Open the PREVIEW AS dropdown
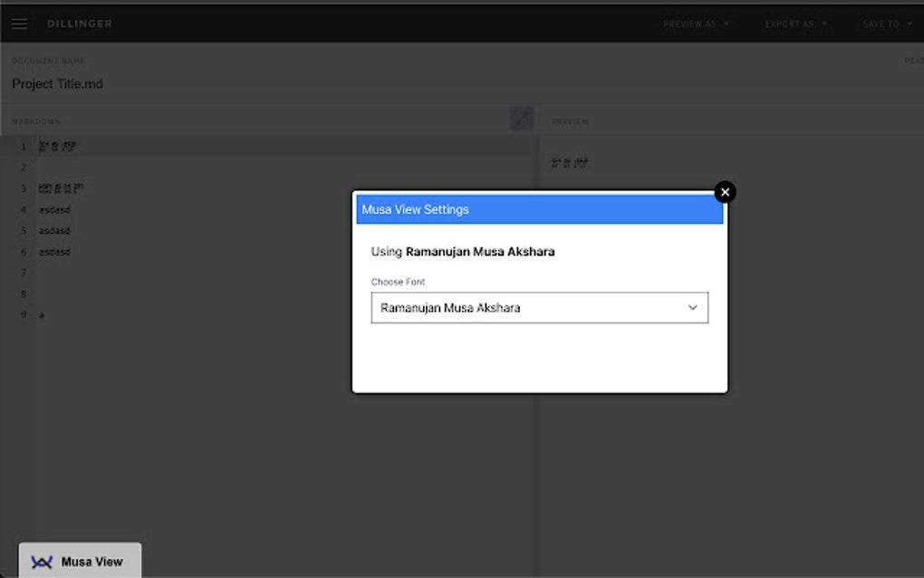 tap(696, 24)
